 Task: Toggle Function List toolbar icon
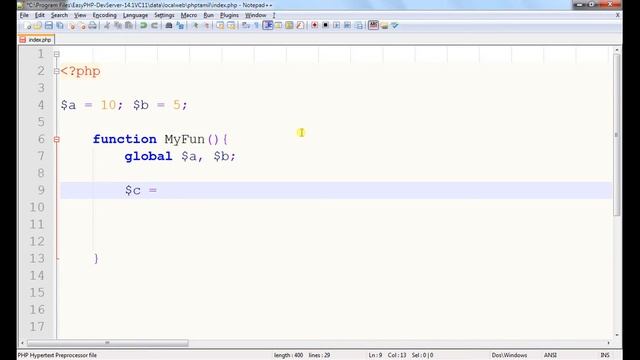click(300, 26)
